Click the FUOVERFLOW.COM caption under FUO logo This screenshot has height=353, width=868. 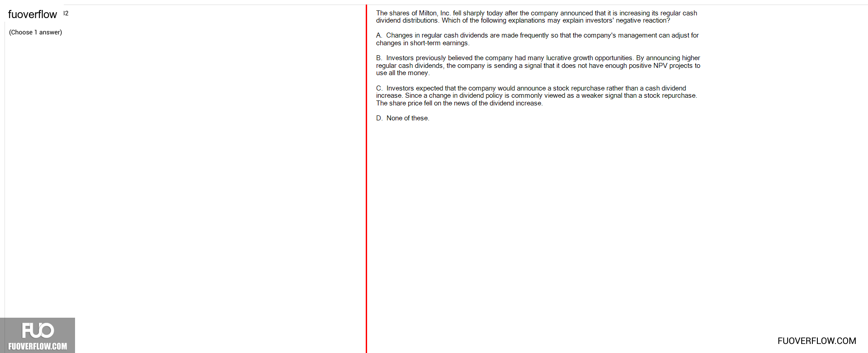coord(38,346)
